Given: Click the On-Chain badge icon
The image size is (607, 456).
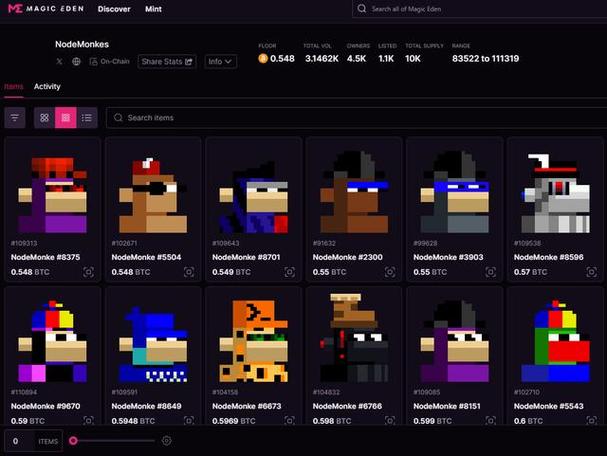Looking at the screenshot, I should point(93,61).
